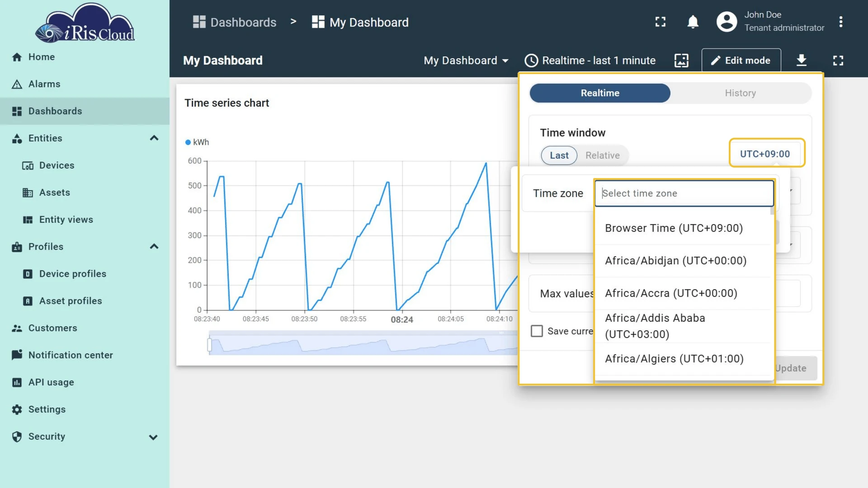Viewport: 868px width, 488px height.
Task: Click the John Doe profile avatar
Action: 726,22
